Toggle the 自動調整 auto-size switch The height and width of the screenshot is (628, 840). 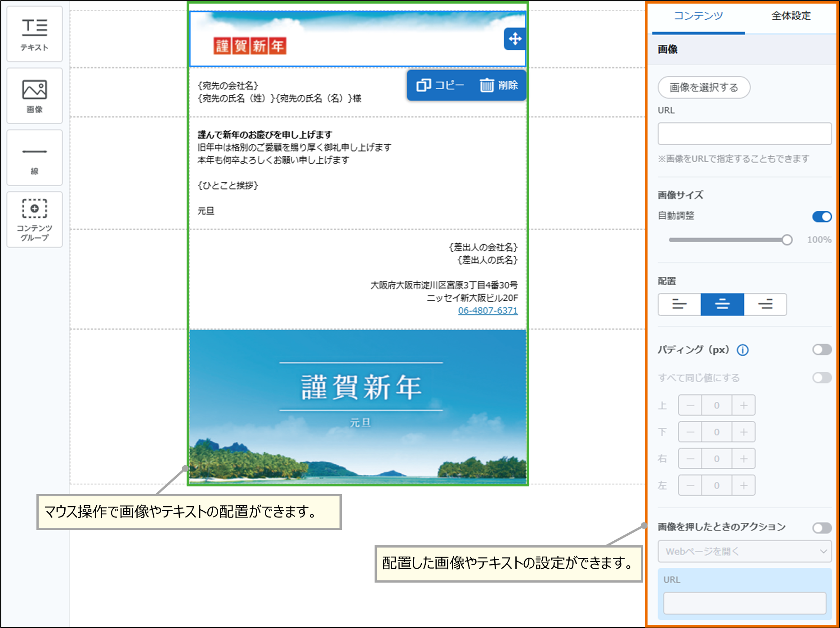point(822,217)
